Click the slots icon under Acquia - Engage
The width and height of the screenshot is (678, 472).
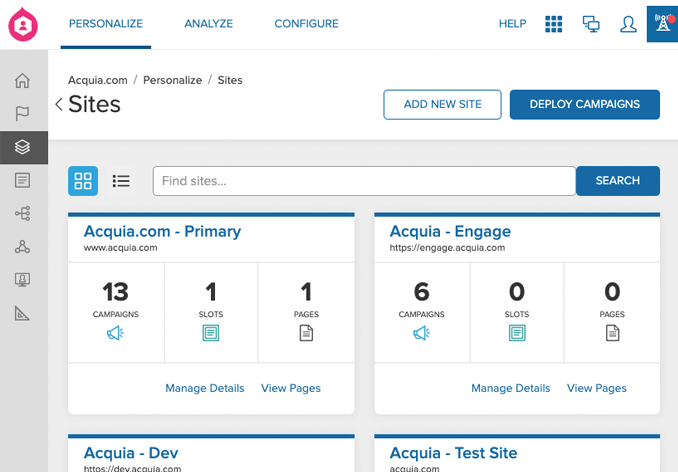tap(517, 334)
